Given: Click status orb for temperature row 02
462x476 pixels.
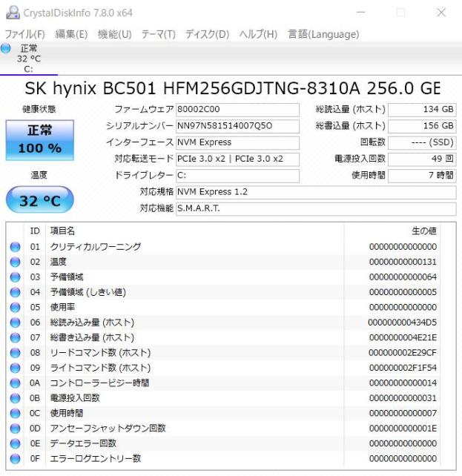Looking at the screenshot, I should coord(15,262).
